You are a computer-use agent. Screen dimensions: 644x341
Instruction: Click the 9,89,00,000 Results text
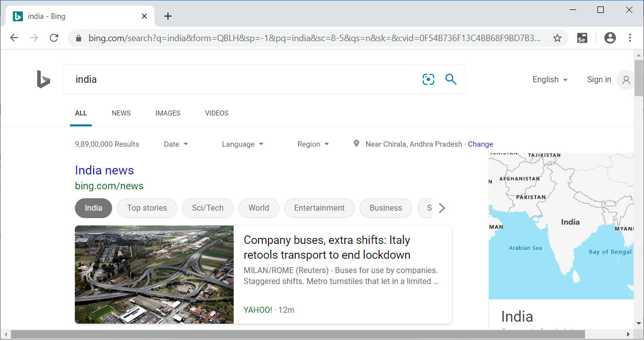[107, 144]
